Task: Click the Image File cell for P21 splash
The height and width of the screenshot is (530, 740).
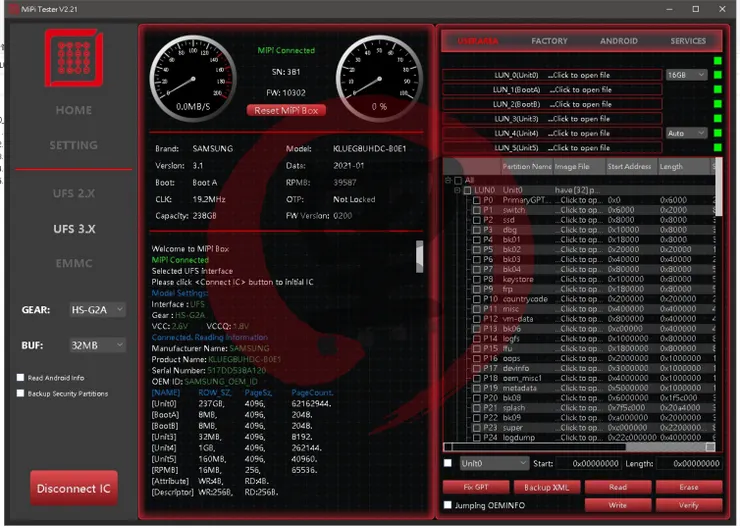Action: [x=579, y=408]
